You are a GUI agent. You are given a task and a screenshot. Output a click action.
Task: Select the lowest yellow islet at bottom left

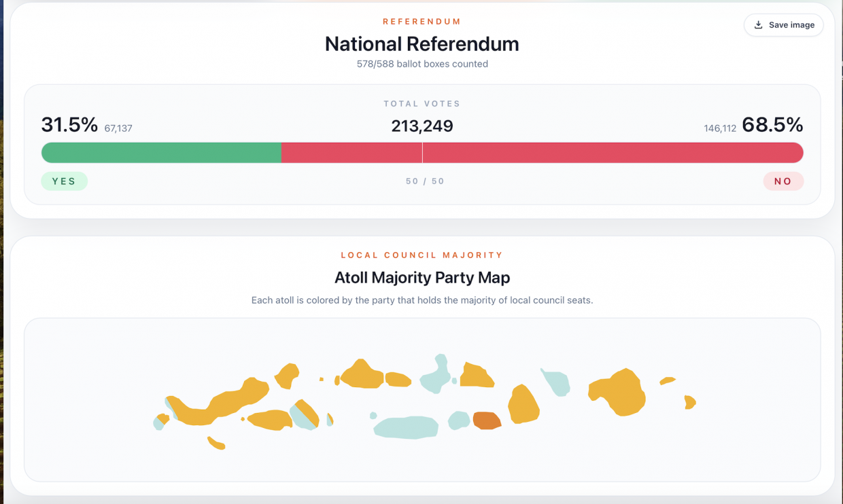pyautogui.click(x=216, y=443)
